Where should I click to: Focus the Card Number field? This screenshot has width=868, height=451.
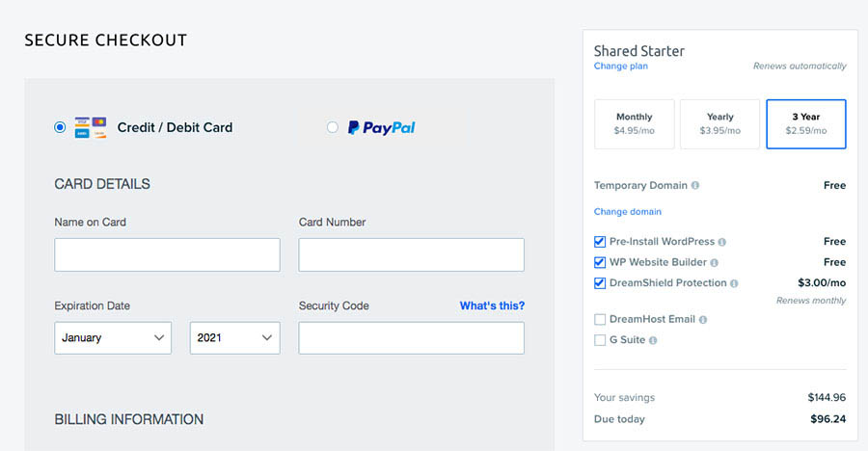[411, 254]
